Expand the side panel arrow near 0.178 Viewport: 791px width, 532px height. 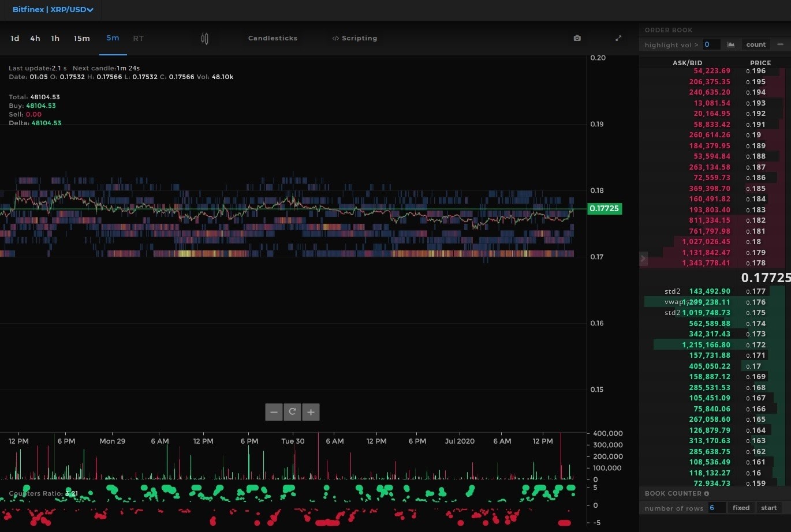point(643,259)
